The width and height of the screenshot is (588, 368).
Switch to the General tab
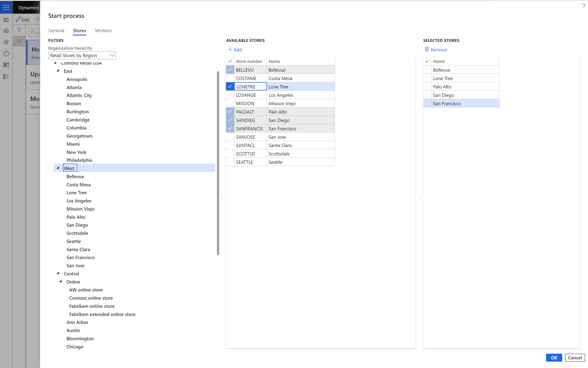pyautogui.click(x=56, y=30)
